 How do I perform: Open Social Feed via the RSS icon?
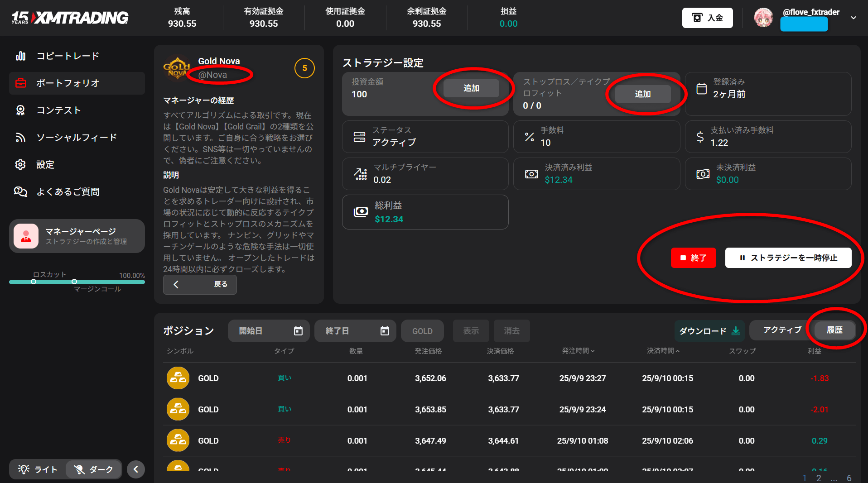tap(20, 138)
